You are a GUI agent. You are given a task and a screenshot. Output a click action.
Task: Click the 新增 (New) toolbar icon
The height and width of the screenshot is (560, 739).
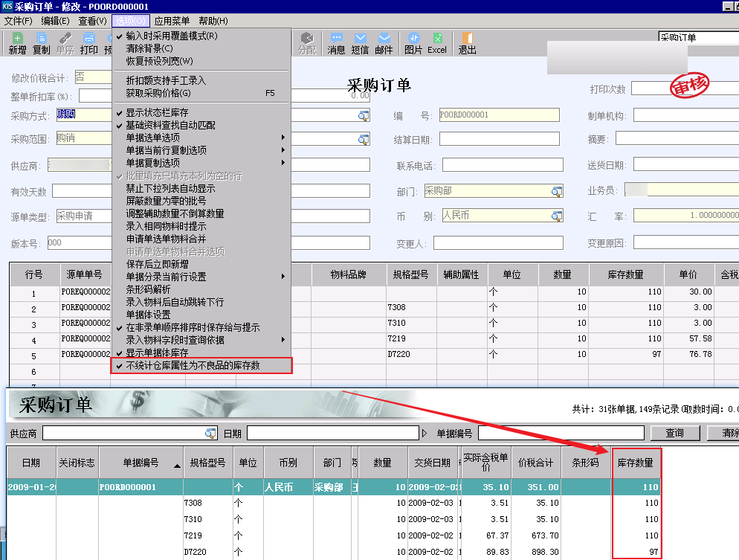(x=17, y=43)
